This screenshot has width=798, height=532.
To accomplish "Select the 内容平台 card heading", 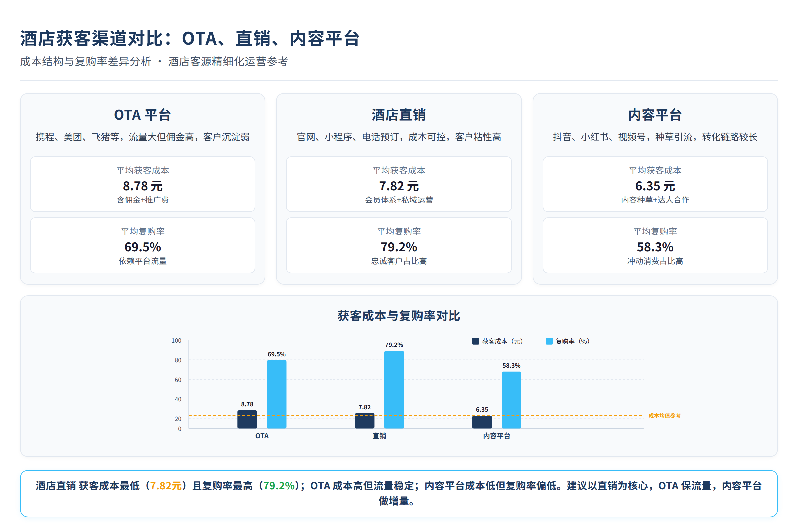I will coord(655,115).
